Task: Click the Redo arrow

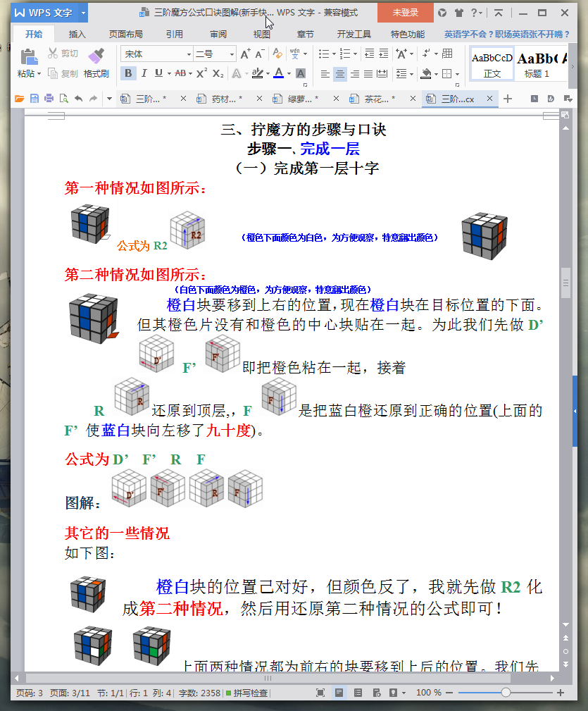Action: coord(94,99)
